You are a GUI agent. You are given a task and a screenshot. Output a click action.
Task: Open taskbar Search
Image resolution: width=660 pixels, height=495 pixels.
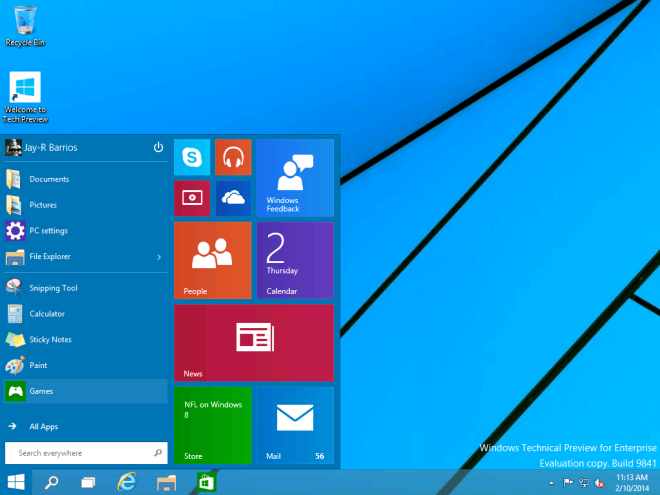[52, 482]
